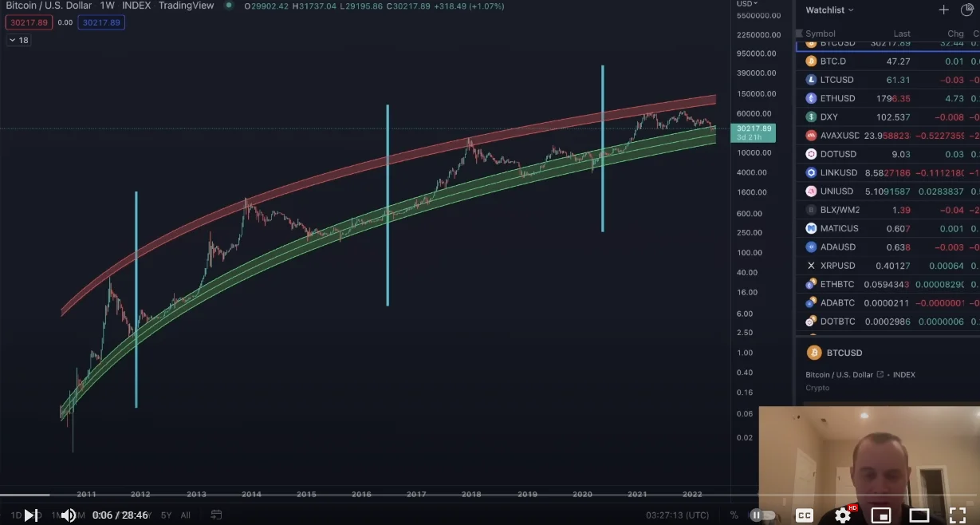This screenshot has height=525, width=980.
Task: Click the Chainlink icon beside LINKUSD
Action: click(812, 172)
